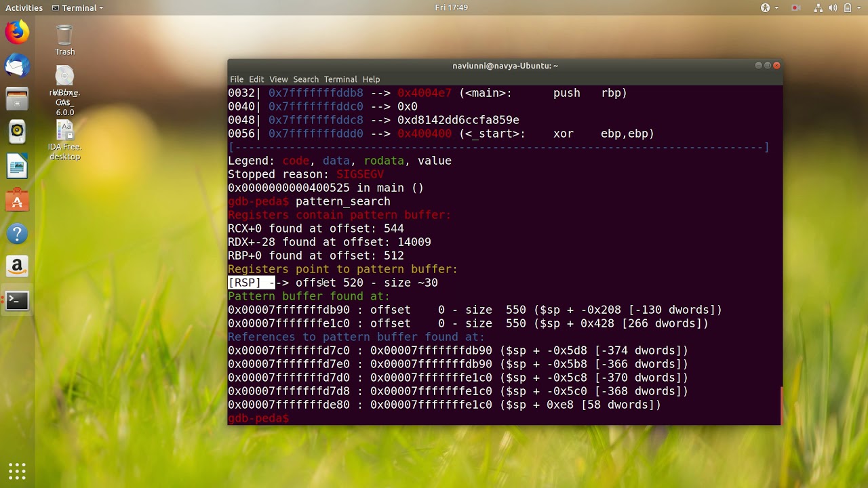This screenshot has height=488, width=868.
Task: Click address 0x7fffffffddc0 on stack line 0040
Action: 316,106
